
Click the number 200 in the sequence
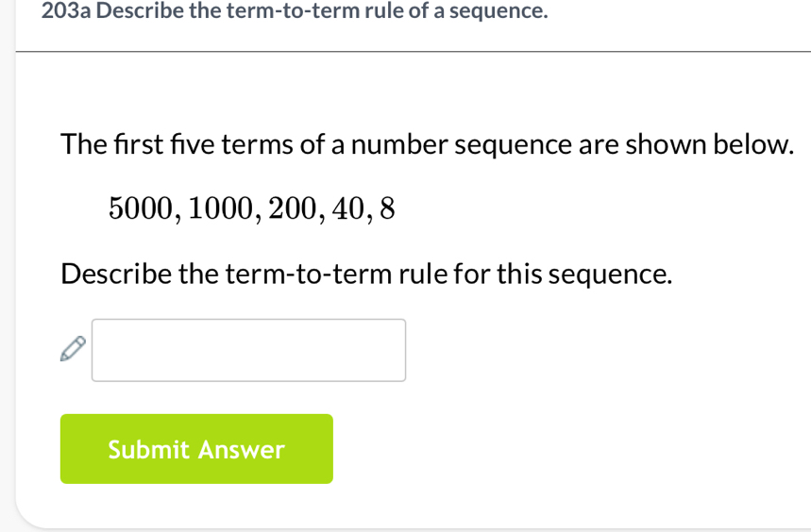coord(292,208)
